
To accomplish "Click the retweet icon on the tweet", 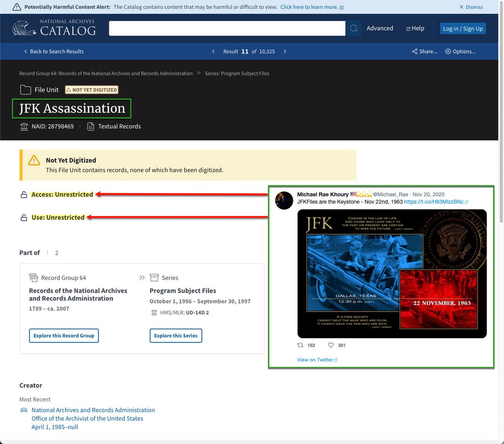I will coord(300,345).
